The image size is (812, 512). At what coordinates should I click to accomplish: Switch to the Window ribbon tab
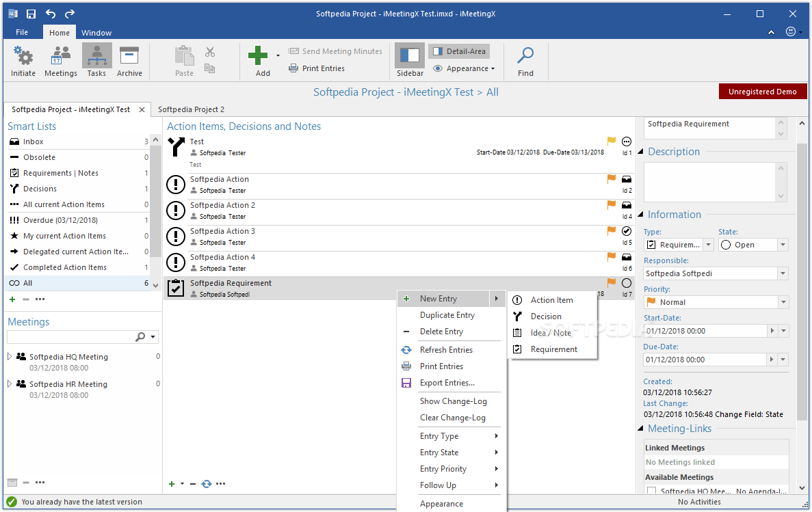pyautogui.click(x=96, y=33)
